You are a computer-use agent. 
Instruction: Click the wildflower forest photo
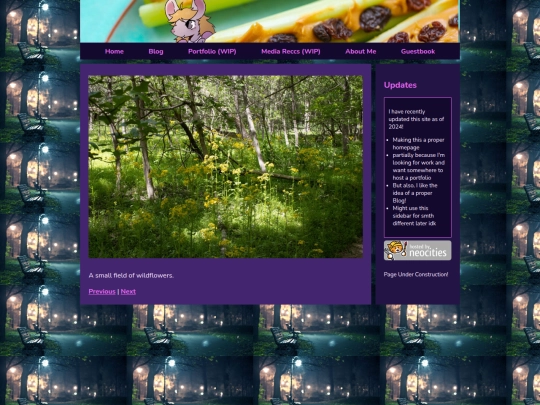point(226,167)
